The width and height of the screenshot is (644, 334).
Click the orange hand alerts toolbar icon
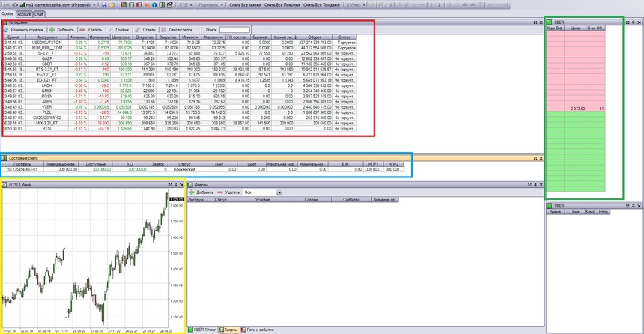coord(147,5)
